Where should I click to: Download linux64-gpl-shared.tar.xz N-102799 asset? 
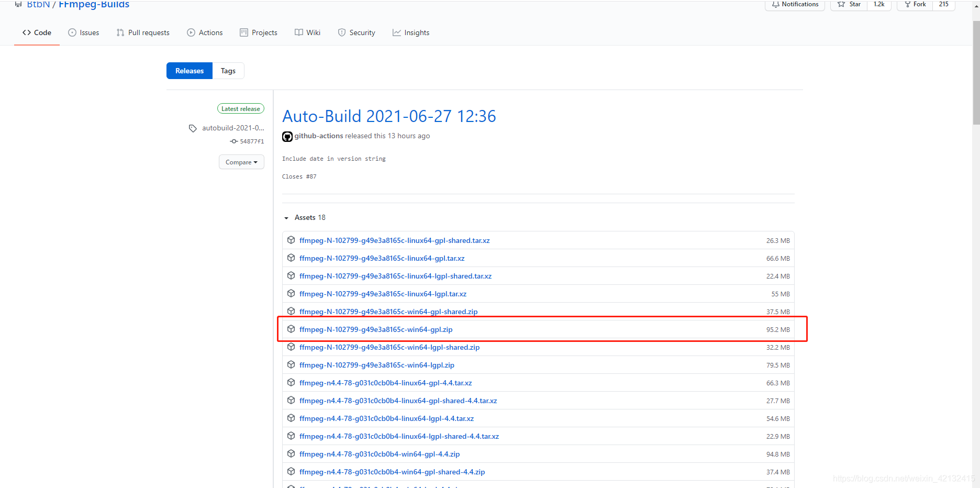[395, 240]
